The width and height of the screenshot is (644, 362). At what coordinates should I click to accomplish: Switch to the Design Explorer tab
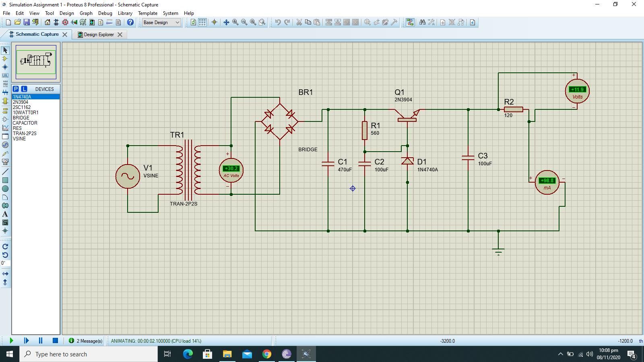[x=99, y=35]
